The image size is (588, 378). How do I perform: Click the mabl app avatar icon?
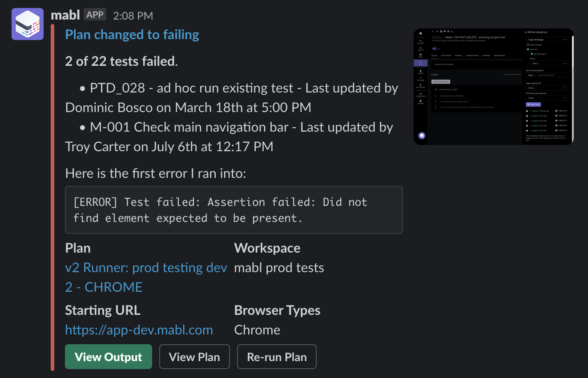[28, 24]
